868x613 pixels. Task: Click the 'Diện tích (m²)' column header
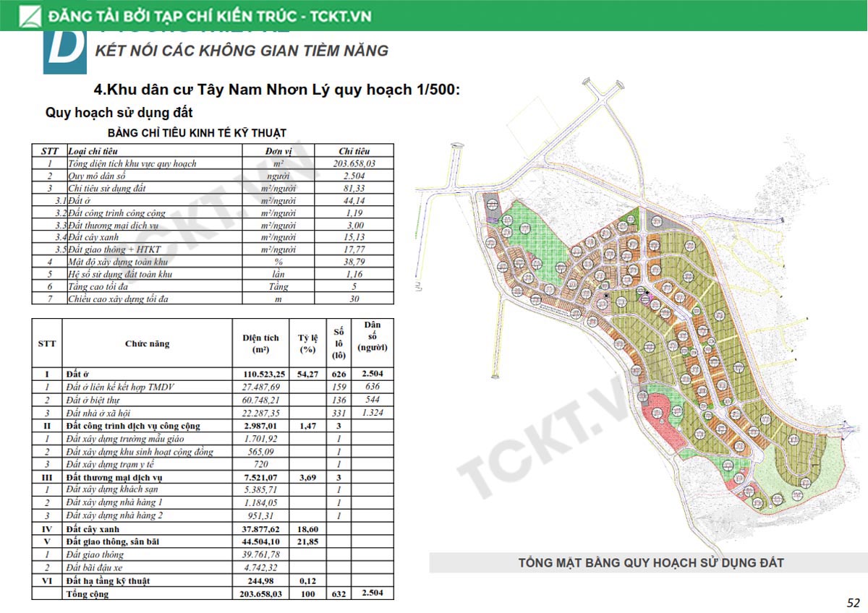[261, 343]
